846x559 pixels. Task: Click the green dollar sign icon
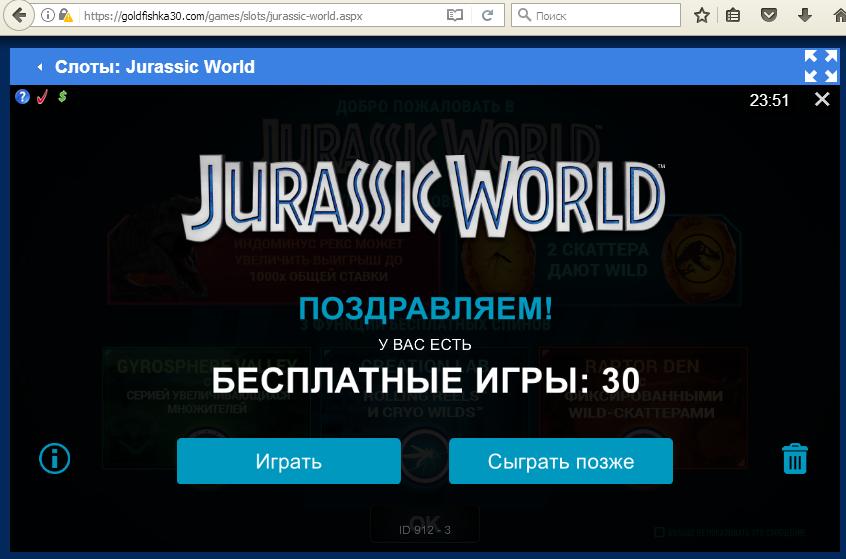63,97
